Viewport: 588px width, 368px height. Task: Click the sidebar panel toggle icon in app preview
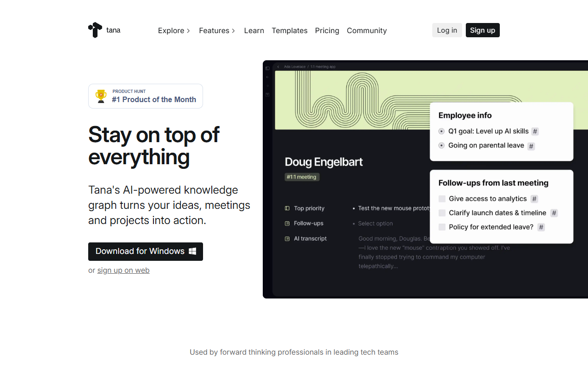pos(267,68)
